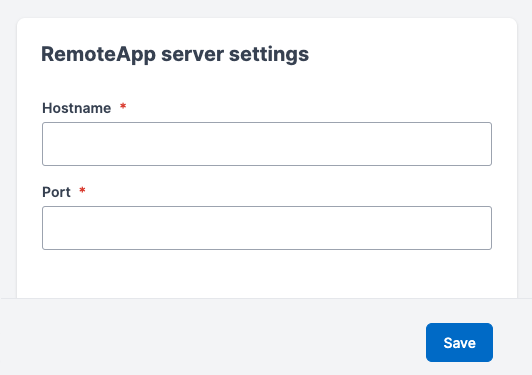Place cursor in the empty Port textbox
The image size is (532, 375).
click(267, 228)
